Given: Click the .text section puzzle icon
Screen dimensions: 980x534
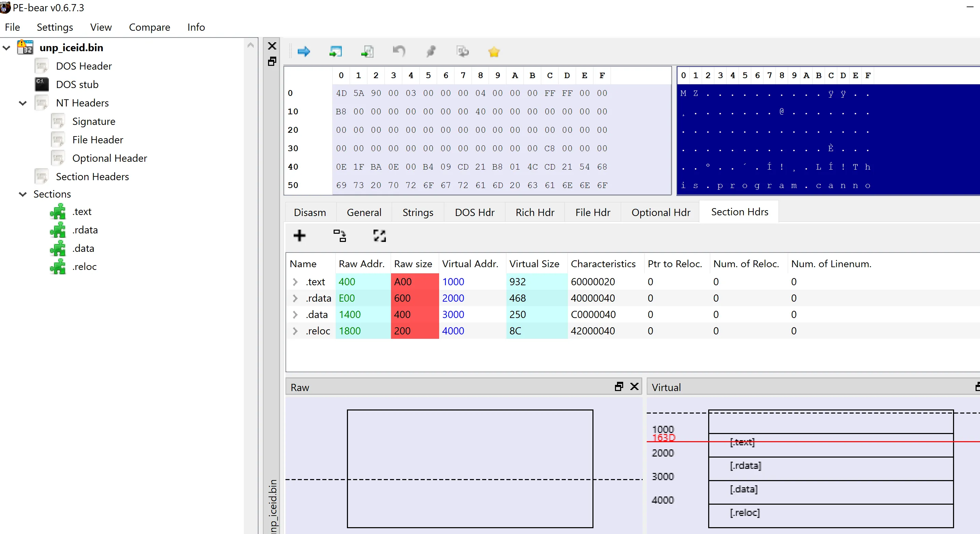Looking at the screenshot, I should pos(58,211).
